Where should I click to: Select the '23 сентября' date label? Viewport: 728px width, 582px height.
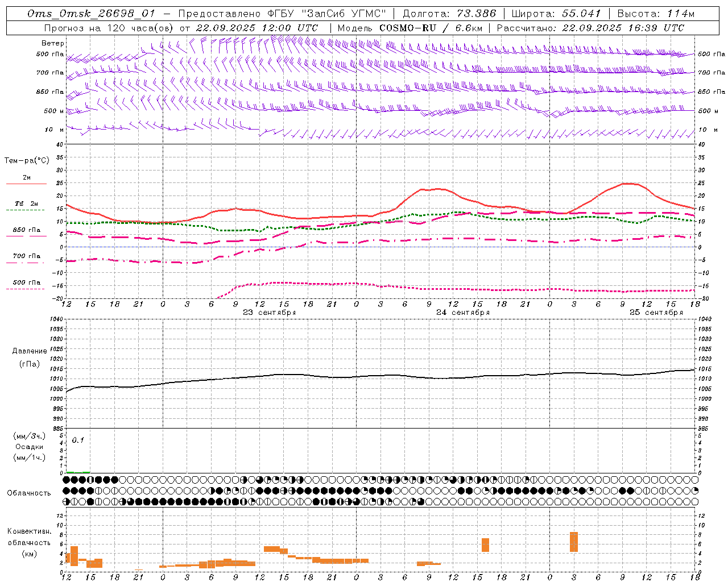(x=270, y=313)
